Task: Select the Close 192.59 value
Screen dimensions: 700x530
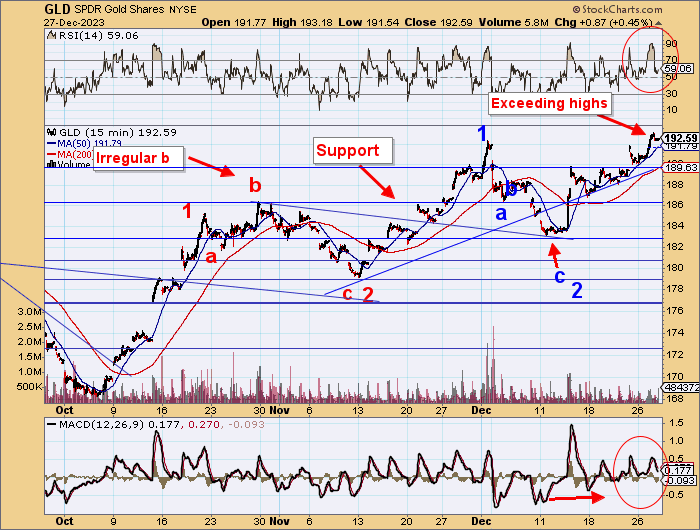Action: 438,22
